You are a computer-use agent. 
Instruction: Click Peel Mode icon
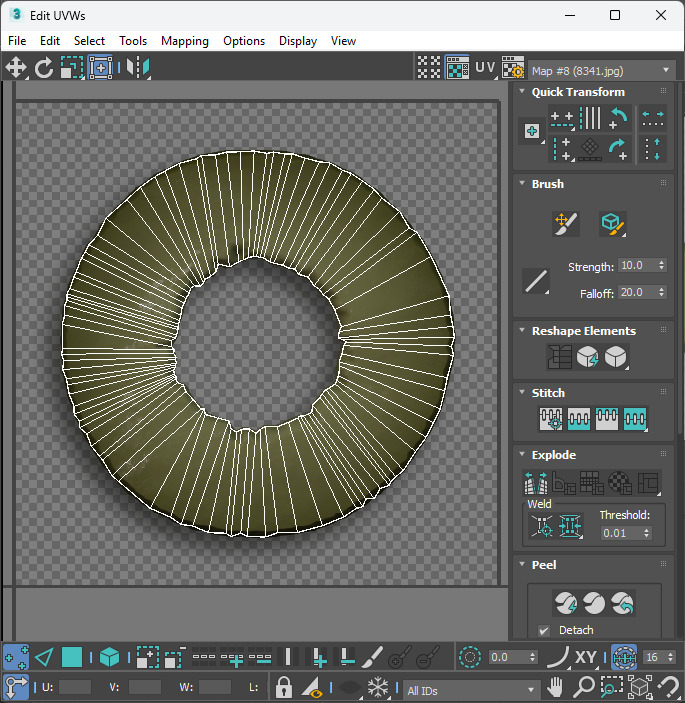[x=594, y=603]
